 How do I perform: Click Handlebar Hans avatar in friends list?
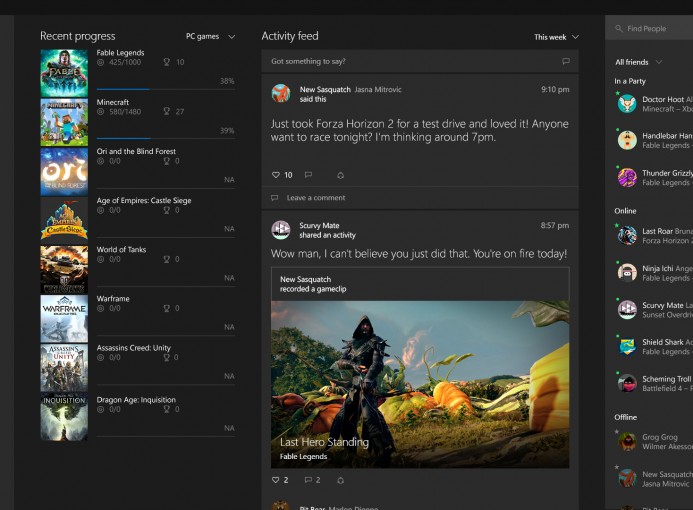click(627, 141)
